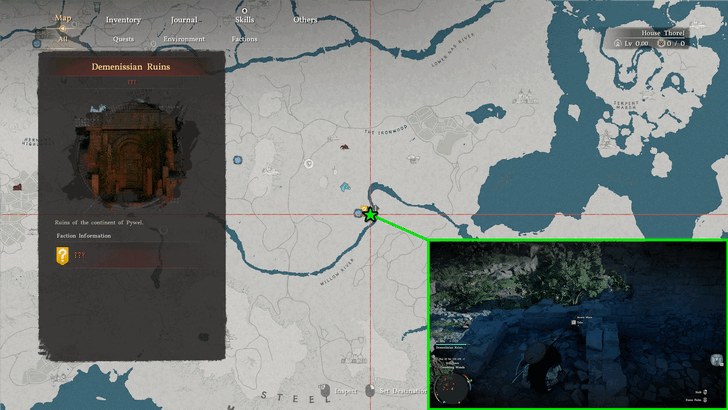This screenshot has height=410, width=728.
Task: Click the white shield marker on map
Action: [x=309, y=163]
